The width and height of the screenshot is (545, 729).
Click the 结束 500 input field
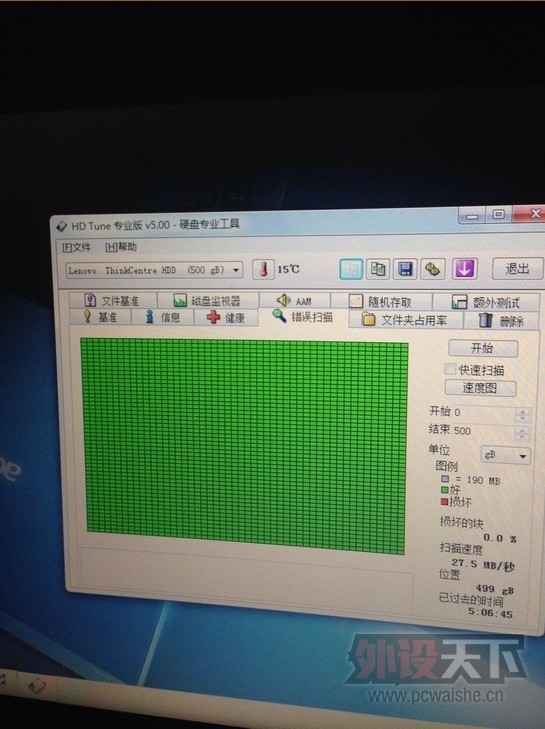click(x=484, y=431)
